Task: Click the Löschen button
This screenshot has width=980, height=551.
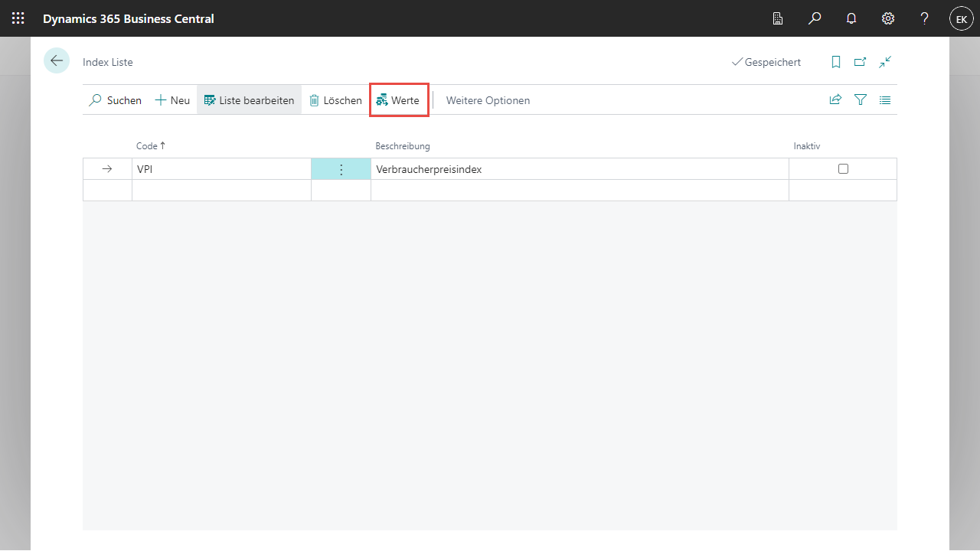Action: [x=335, y=100]
